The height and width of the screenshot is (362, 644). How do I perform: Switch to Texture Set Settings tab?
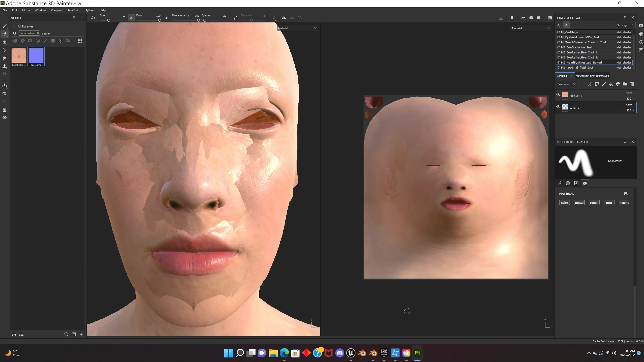pos(592,76)
